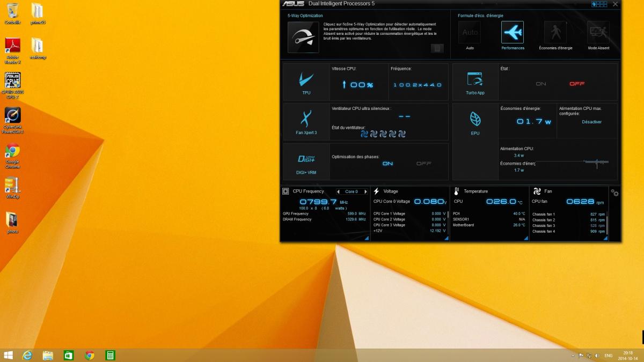Open File Explorer from the taskbar
This screenshot has height=362, width=644.
tap(48, 355)
